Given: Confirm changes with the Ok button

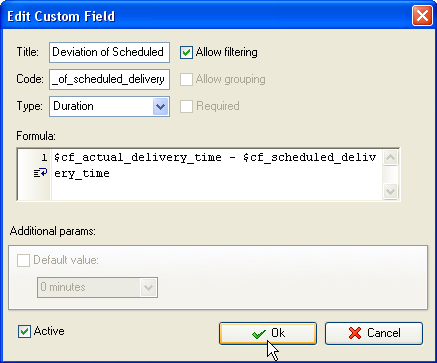Looking at the screenshot, I should (x=268, y=333).
